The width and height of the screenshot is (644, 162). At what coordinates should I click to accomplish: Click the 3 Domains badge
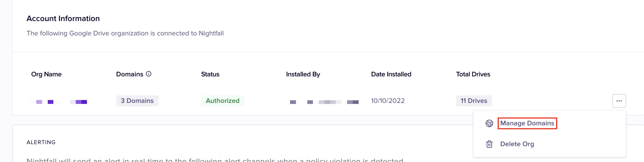(x=137, y=101)
